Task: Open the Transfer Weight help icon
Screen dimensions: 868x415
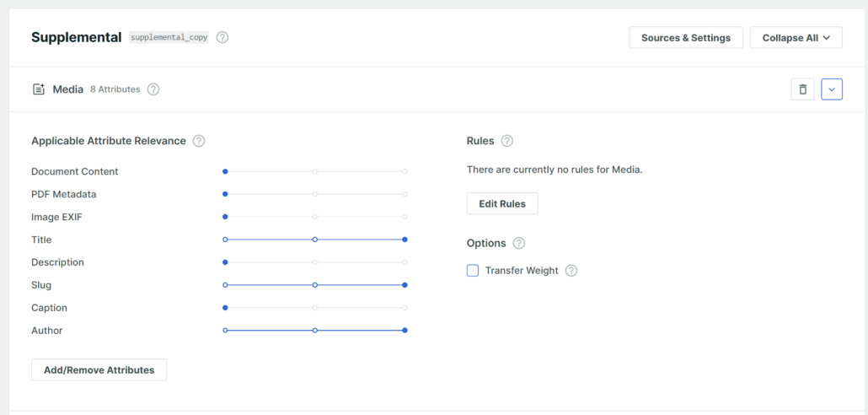Action: [x=571, y=271]
